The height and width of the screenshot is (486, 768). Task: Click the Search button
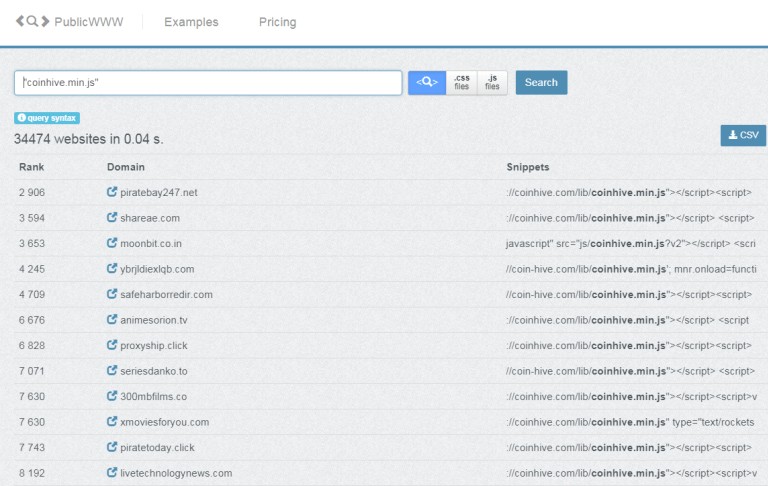pos(541,82)
